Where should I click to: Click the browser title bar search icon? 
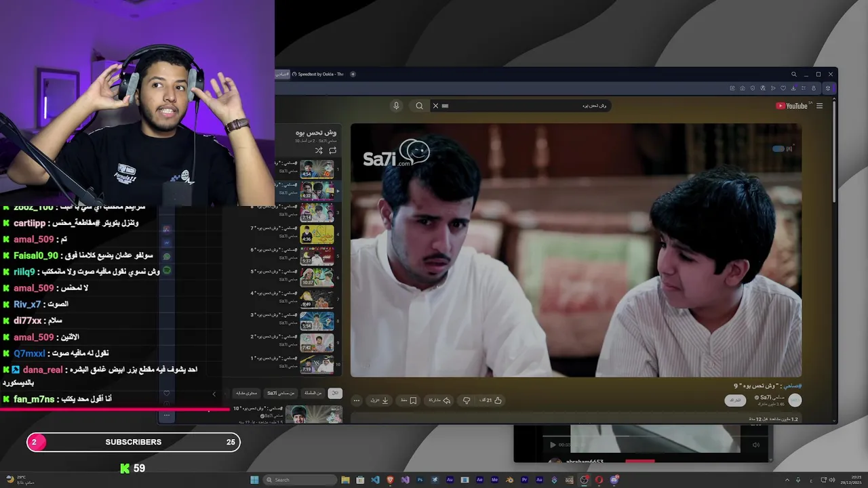(793, 75)
